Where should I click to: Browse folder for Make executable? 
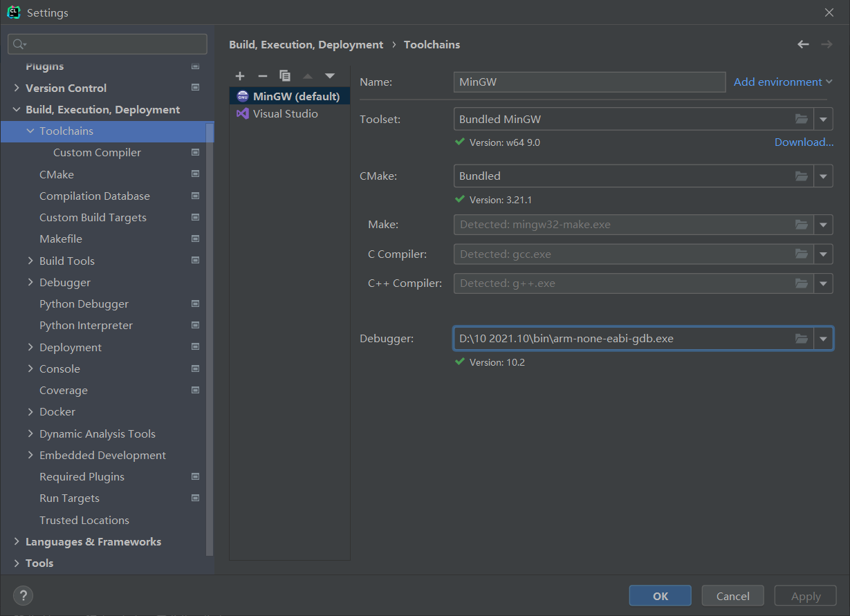point(802,225)
